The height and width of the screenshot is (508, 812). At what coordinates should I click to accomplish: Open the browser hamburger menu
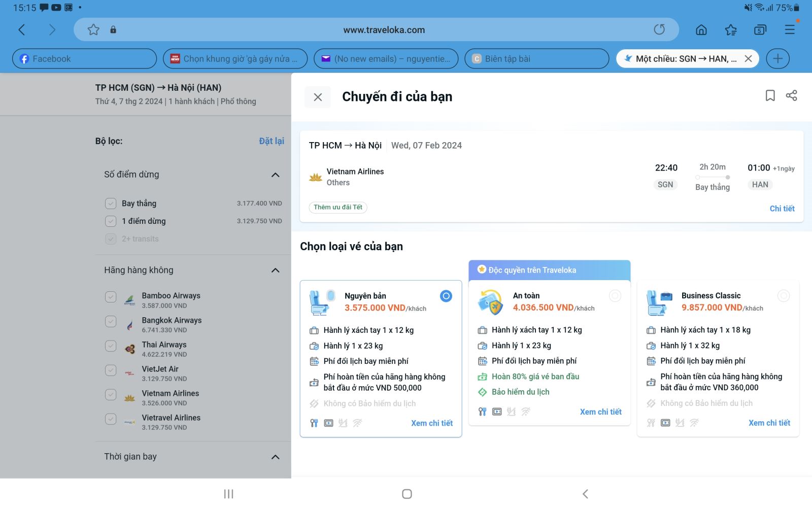(x=790, y=29)
